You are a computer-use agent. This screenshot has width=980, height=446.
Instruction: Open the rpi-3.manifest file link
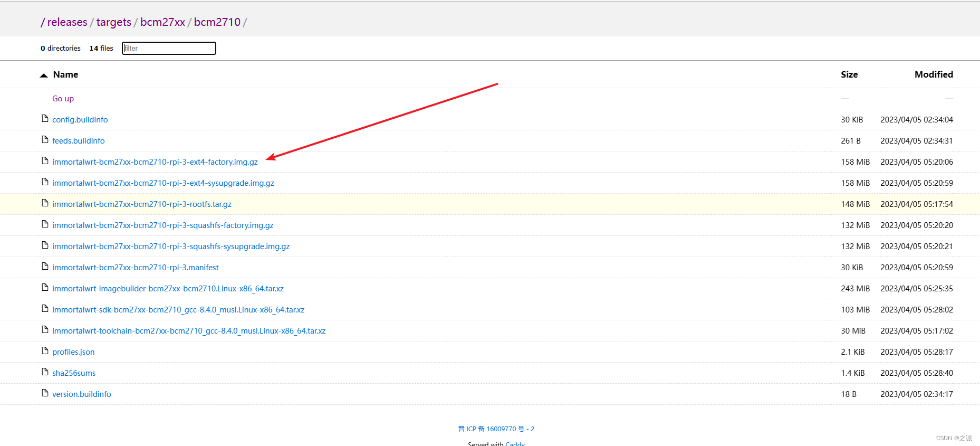135,268
